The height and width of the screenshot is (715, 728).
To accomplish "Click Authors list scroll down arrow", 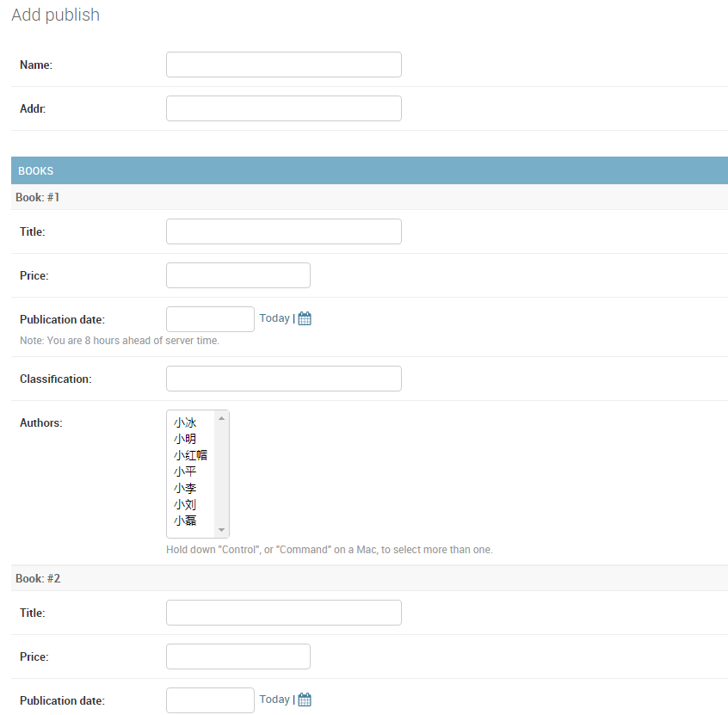I will pos(221,530).
